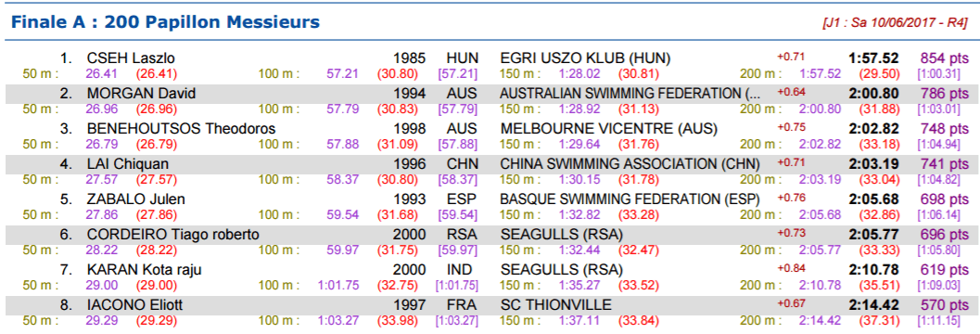The image size is (980, 334).
Task: Click final time 2:03.19 in bold
Action: (x=873, y=164)
